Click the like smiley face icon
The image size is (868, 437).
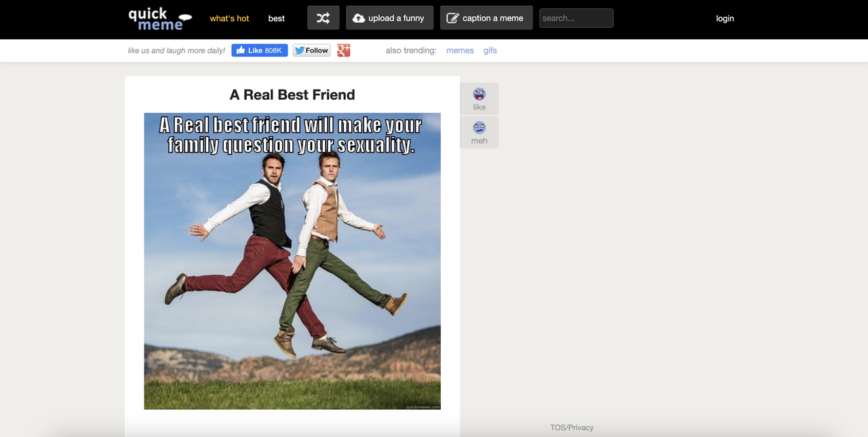tap(479, 94)
